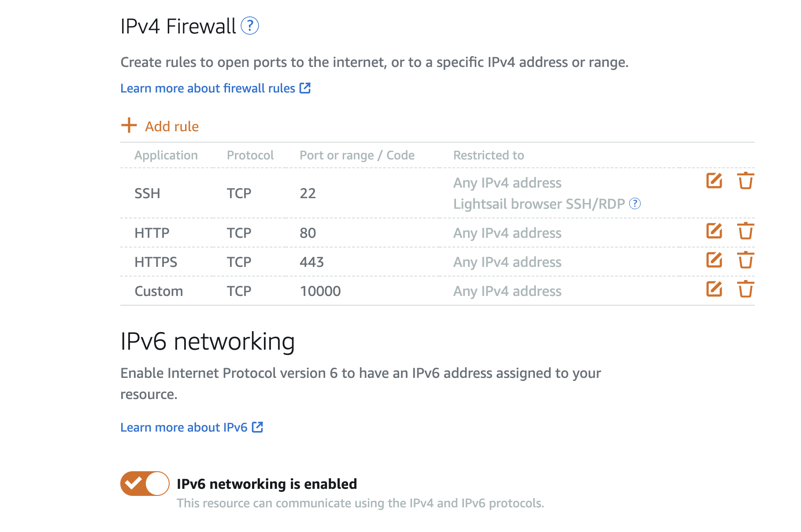Click the Protocol column header

(x=250, y=155)
